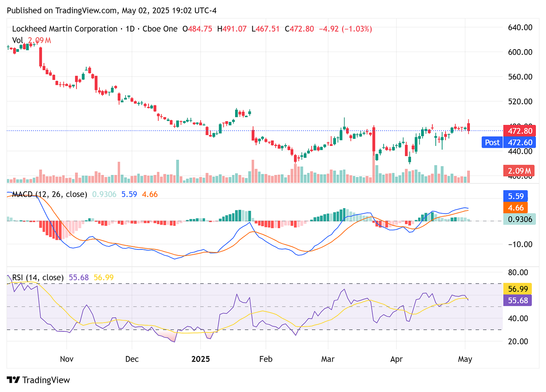Select the 2025 label on the time axis
The width and height of the screenshot is (546, 392).
[201, 359]
